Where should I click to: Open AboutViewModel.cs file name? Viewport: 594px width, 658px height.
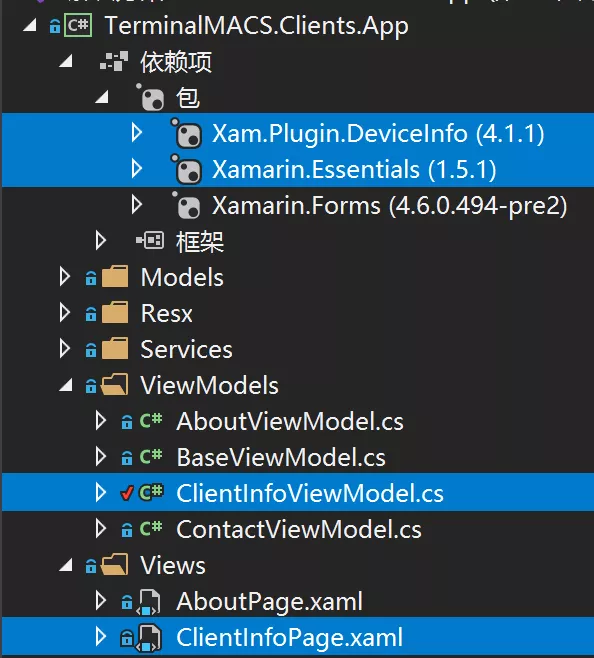coord(290,422)
